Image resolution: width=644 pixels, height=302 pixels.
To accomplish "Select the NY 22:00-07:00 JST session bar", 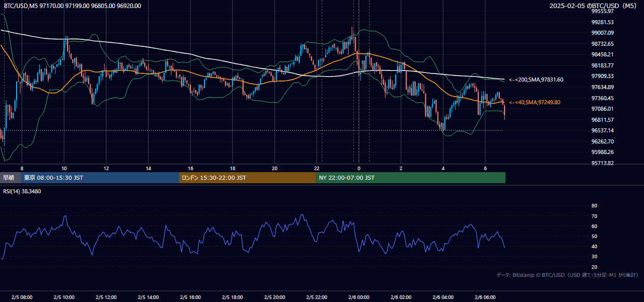I will point(411,178).
